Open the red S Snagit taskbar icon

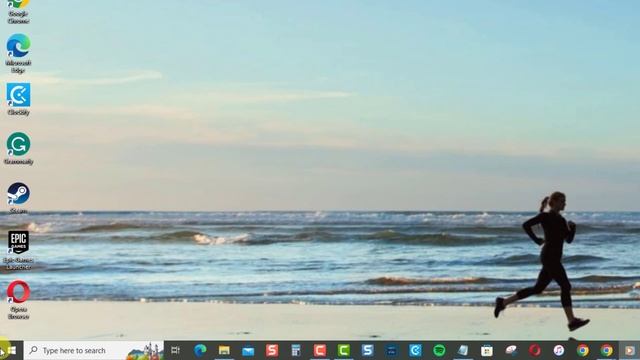[272, 351]
